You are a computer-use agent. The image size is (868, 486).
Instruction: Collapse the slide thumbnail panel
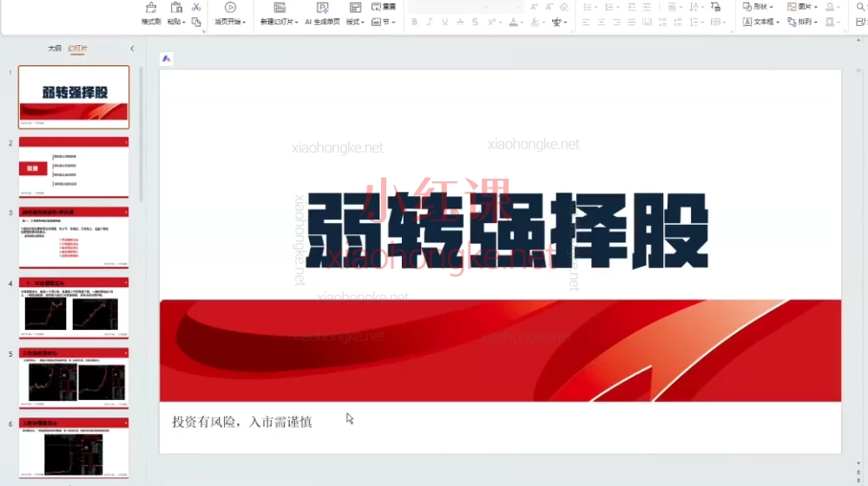pyautogui.click(x=132, y=49)
